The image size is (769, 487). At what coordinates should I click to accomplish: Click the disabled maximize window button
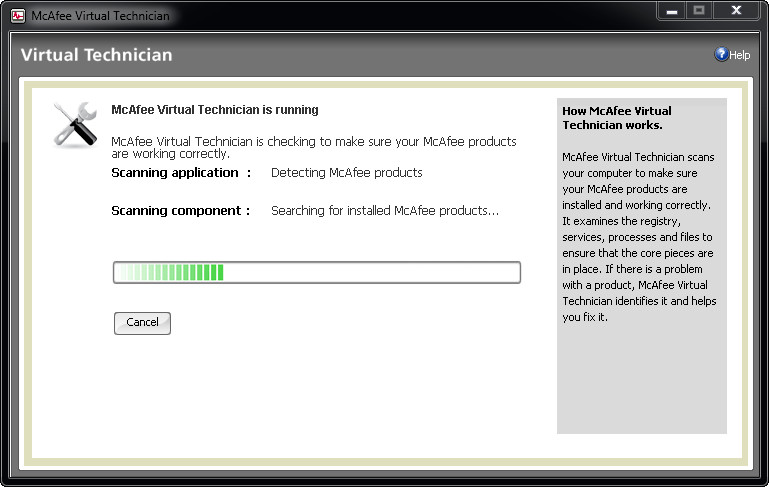coord(699,11)
